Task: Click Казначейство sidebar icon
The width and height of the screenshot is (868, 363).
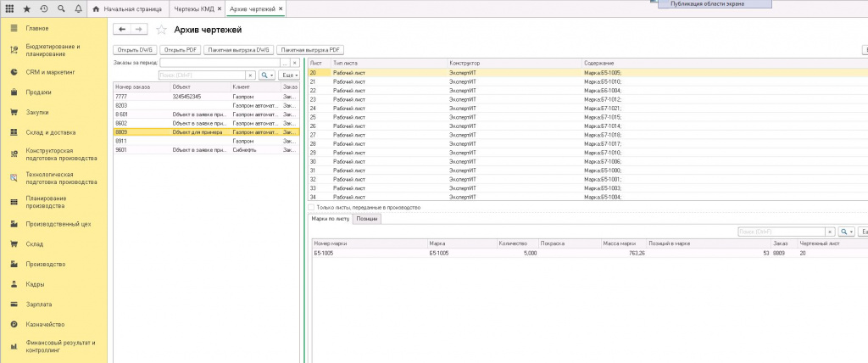Action: [x=14, y=325]
